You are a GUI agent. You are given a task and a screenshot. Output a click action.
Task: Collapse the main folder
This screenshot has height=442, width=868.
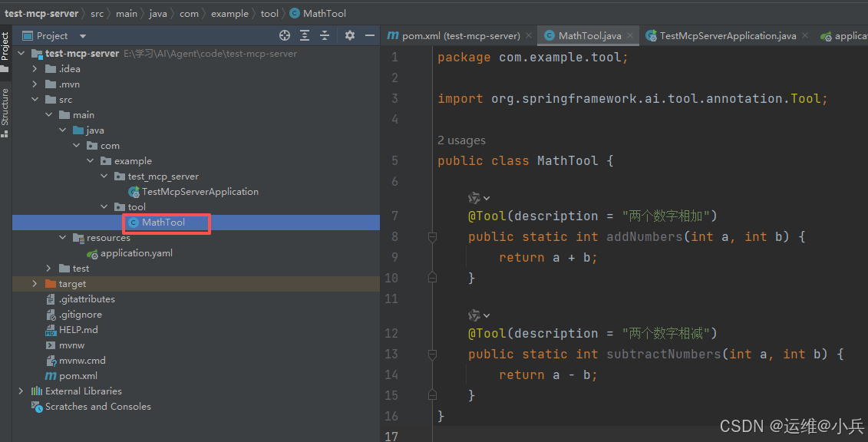48,115
